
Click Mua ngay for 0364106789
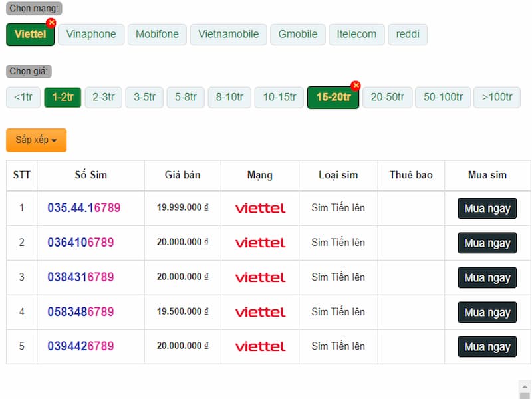pyautogui.click(x=487, y=243)
